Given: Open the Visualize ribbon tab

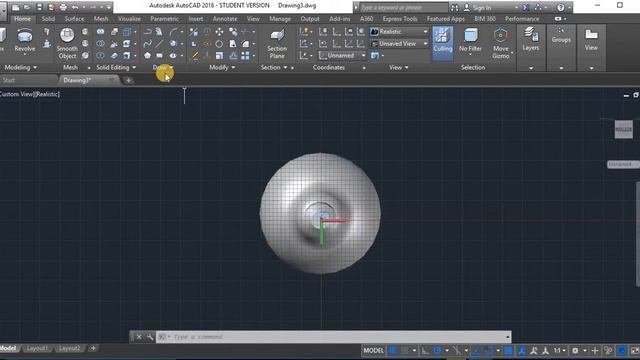Looking at the screenshot, I should click(129, 19).
